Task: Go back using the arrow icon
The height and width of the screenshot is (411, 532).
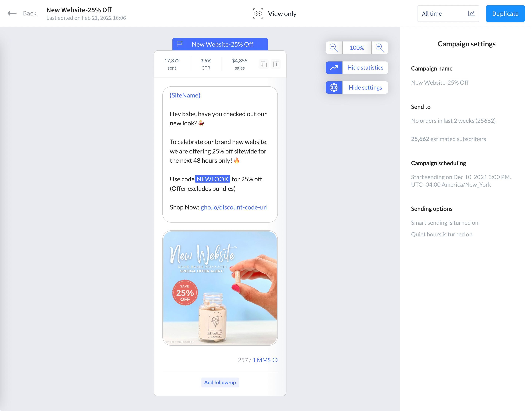Action: 12,13
